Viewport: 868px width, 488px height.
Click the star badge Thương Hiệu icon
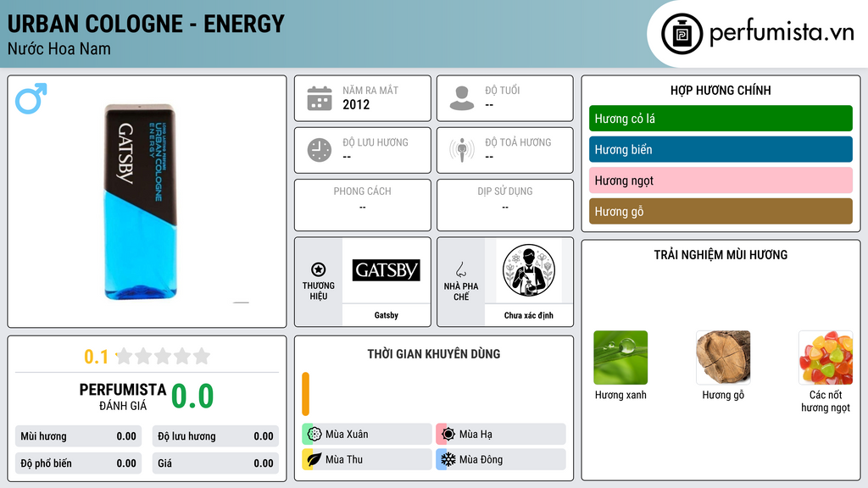(x=319, y=269)
